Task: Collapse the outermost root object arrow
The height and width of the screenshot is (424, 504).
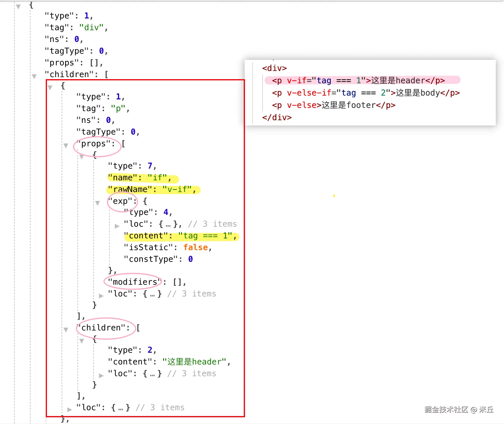Action: click(18, 6)
